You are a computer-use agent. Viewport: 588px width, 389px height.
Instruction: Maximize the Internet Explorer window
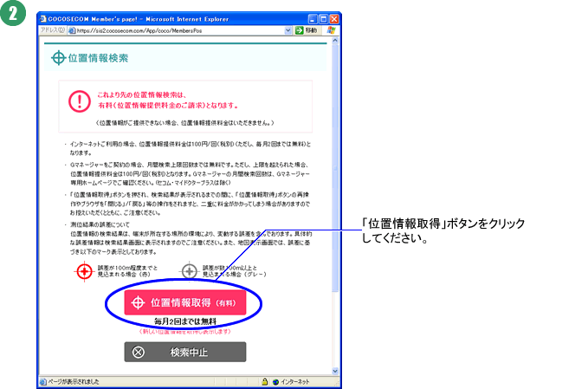tap(323, 19)
